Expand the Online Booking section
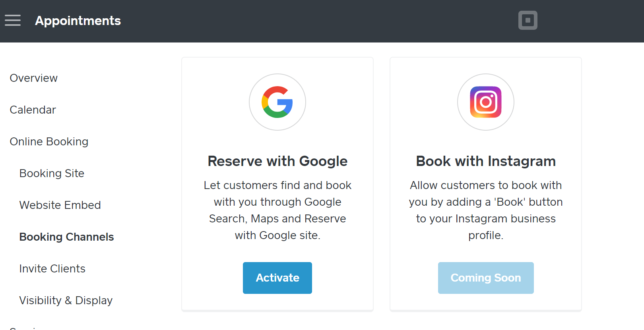Image resolution: width=644 pixels, height=330 pixels. pos(49,142)
